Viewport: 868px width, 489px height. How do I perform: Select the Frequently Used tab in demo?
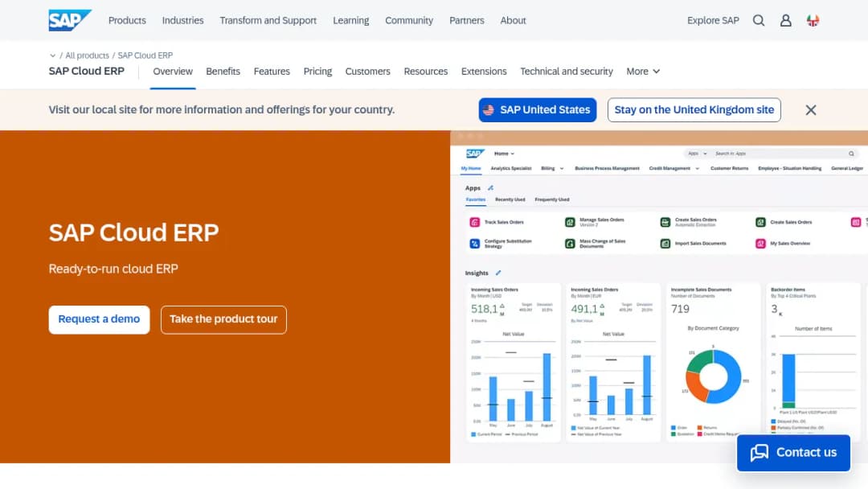pos(552,199)
